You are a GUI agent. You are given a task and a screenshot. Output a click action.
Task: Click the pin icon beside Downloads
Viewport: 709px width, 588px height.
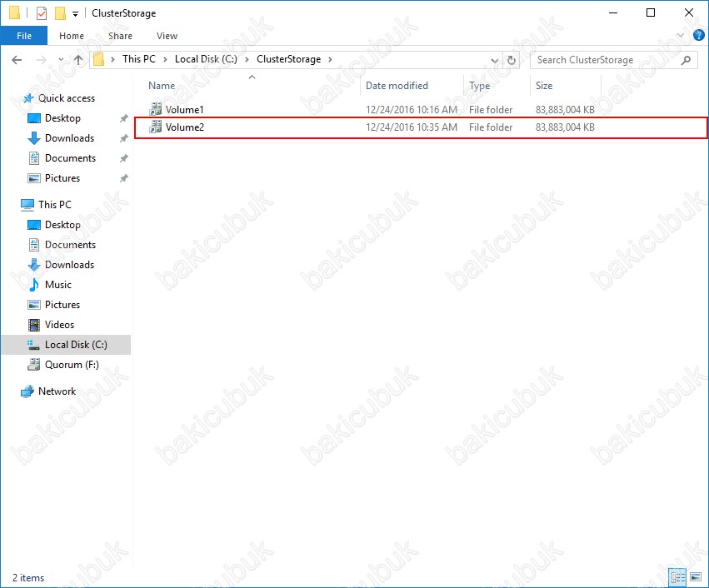tap(123, 138)
